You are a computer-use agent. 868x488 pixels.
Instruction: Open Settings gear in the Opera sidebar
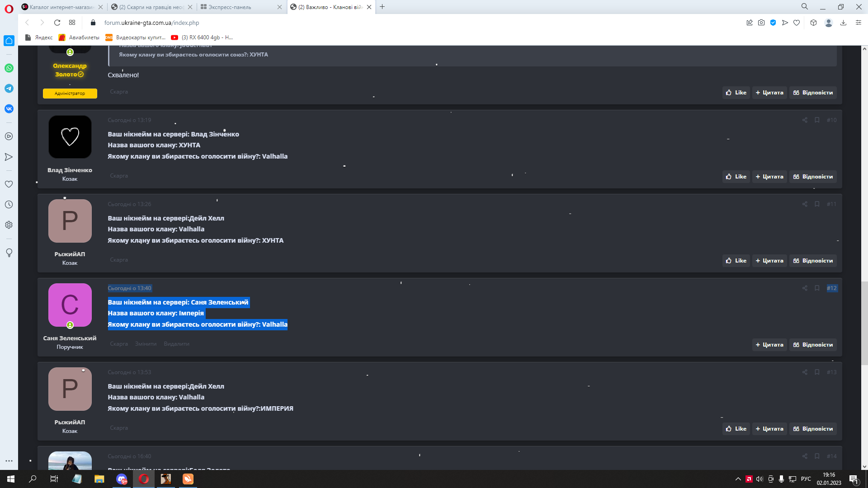[x=9, y=225]
